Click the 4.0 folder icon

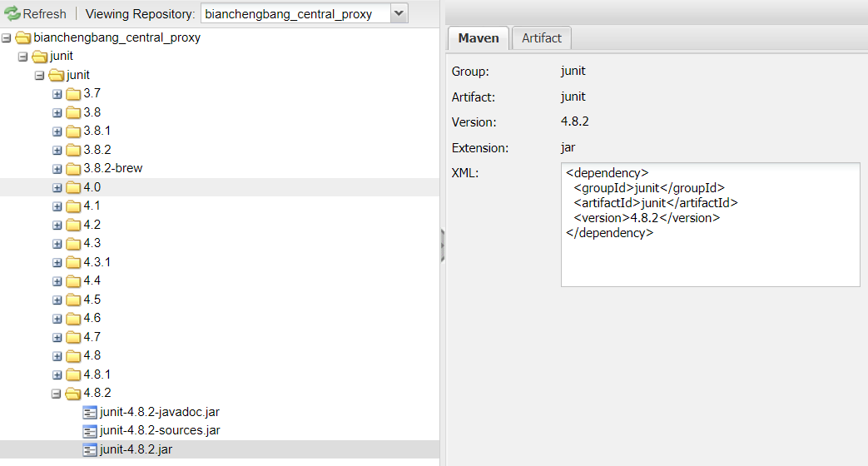click(73, 187)
